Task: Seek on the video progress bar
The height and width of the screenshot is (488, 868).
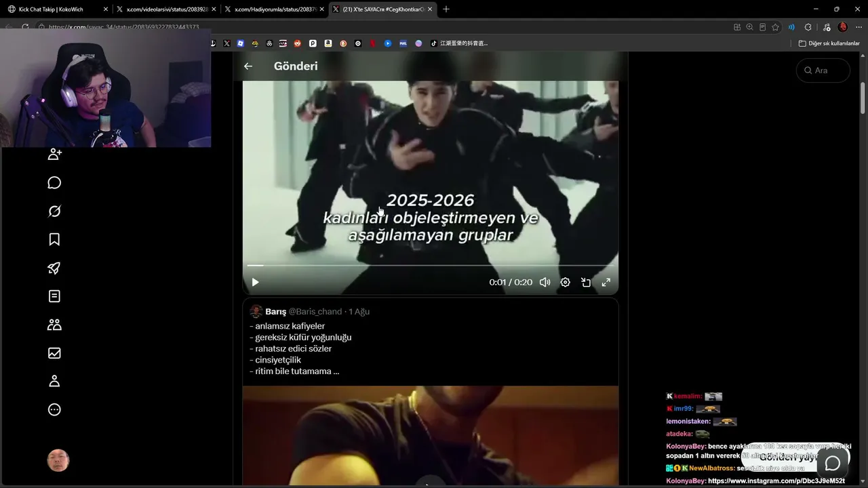Action: [431, 265]
